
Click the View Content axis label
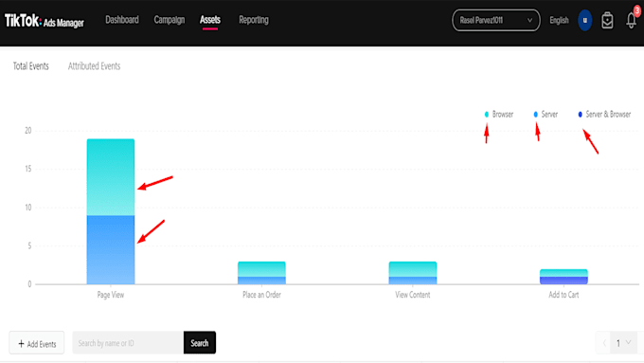pyautogui.click(x=413, y=295)
